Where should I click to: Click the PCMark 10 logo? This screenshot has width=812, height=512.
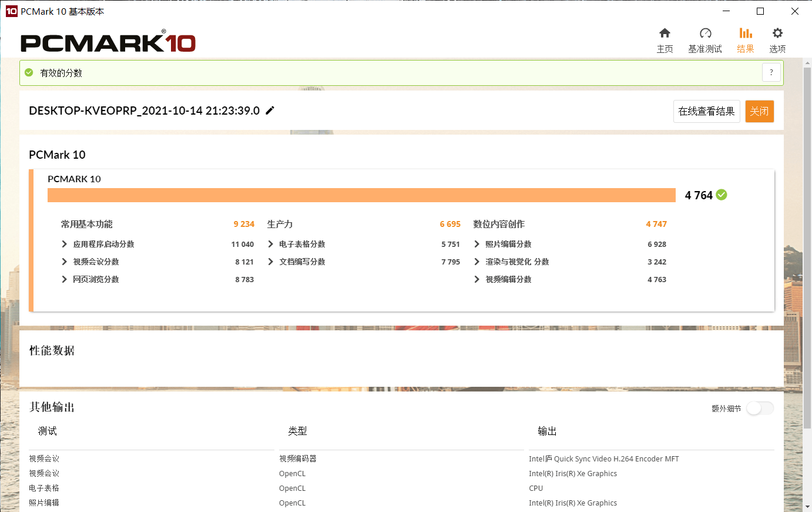[x=108, y=42]
